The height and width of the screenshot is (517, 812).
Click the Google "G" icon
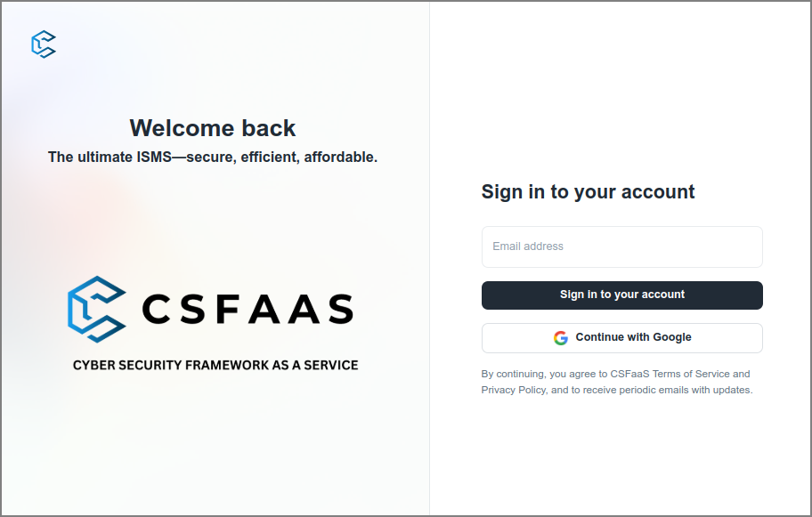[x=560, y=338]
